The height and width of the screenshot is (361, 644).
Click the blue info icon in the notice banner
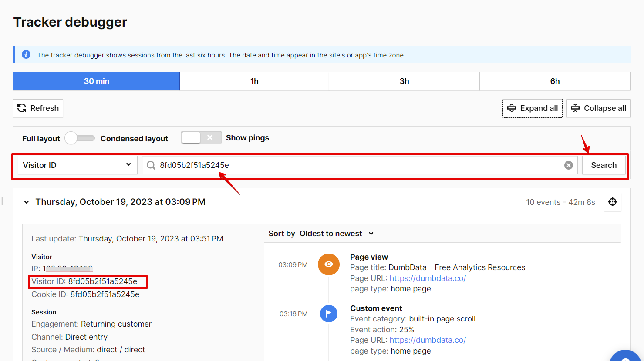point(26,54)
